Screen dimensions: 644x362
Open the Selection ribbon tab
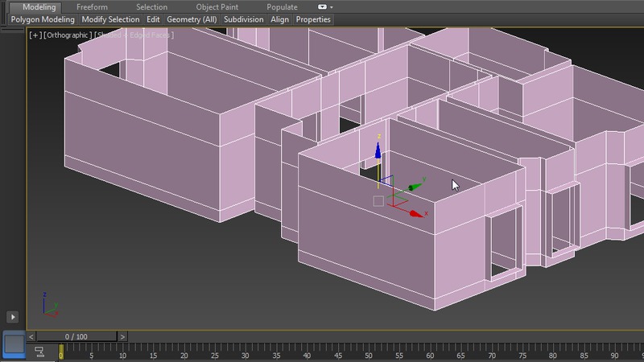click(151, 6)
